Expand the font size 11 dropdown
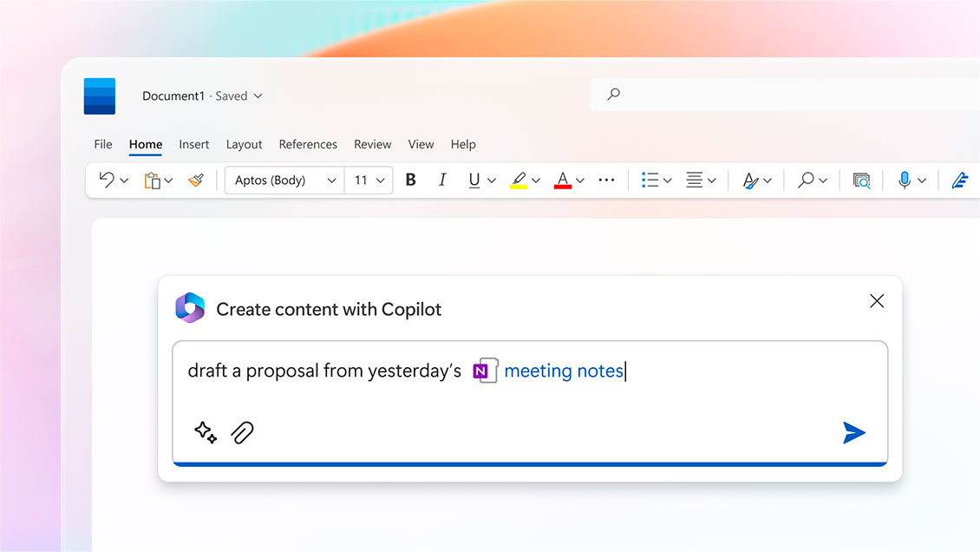Screen dimensions: 980x552 [369, 180]
